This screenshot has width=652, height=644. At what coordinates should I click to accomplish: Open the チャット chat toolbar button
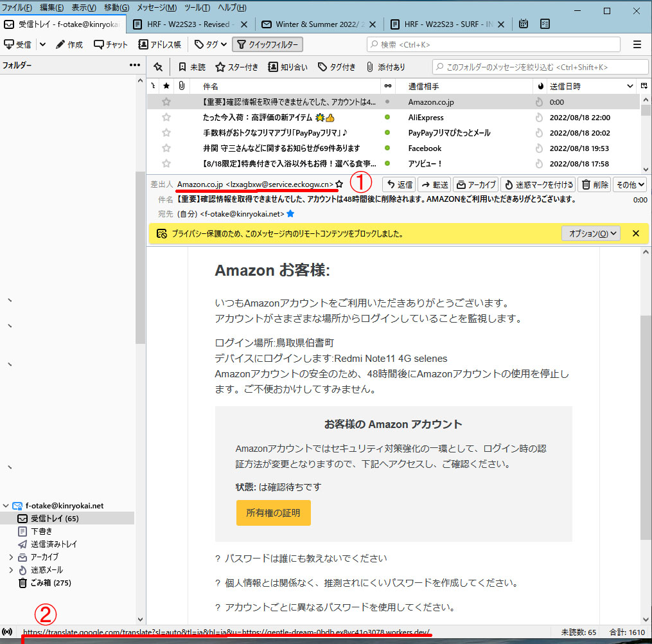click(x=110, y=44)
